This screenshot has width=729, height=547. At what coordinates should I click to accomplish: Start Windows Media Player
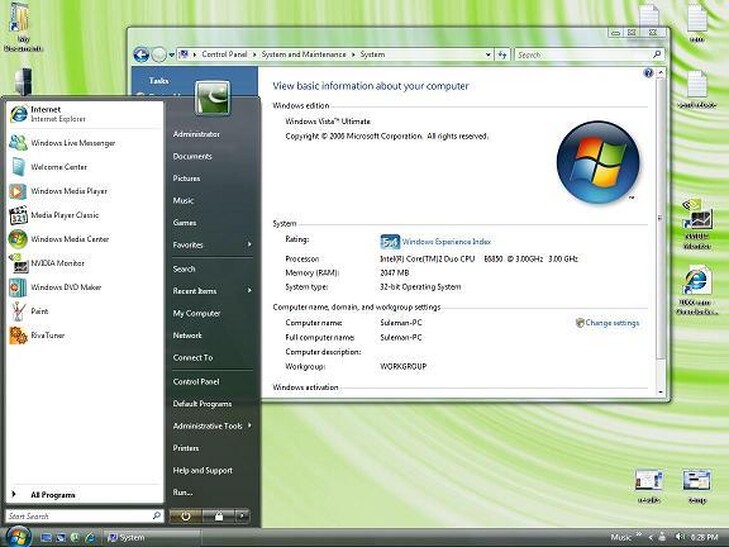(x=18, y=191)
